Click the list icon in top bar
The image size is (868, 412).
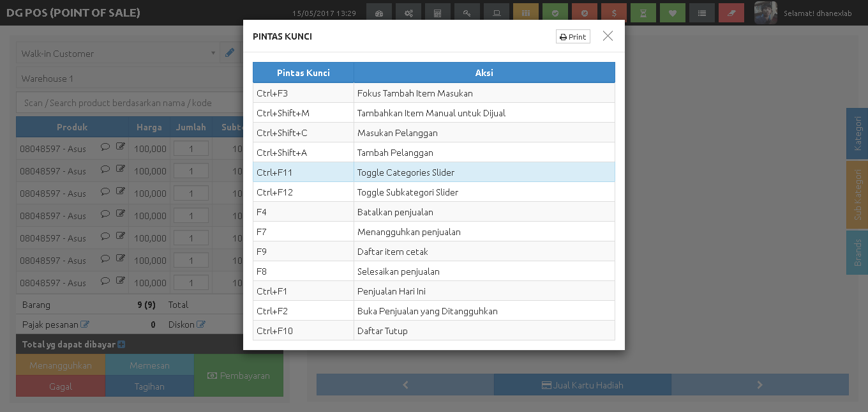(702, 13)
